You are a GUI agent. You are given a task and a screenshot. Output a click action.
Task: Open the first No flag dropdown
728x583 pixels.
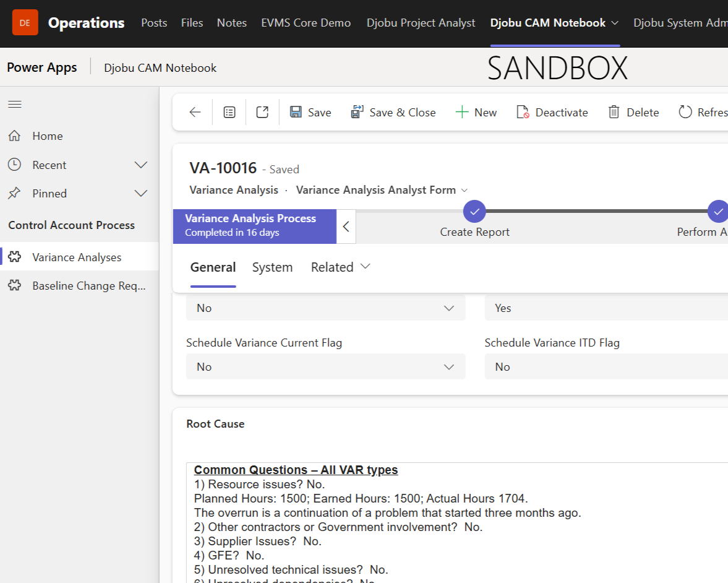(325, 308)
